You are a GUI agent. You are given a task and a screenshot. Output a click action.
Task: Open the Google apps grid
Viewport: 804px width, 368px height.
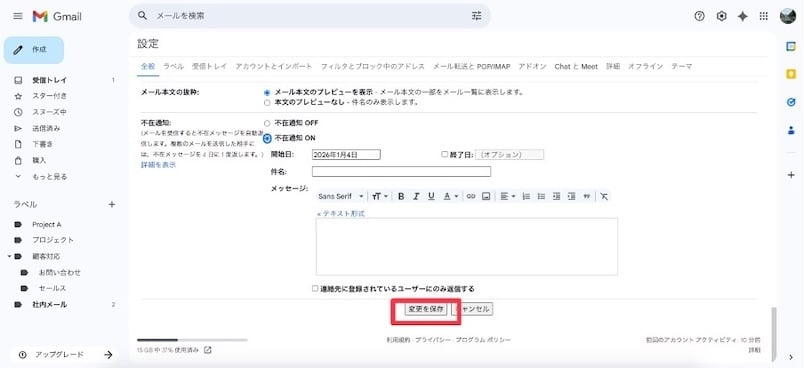[x=764, y=16]
